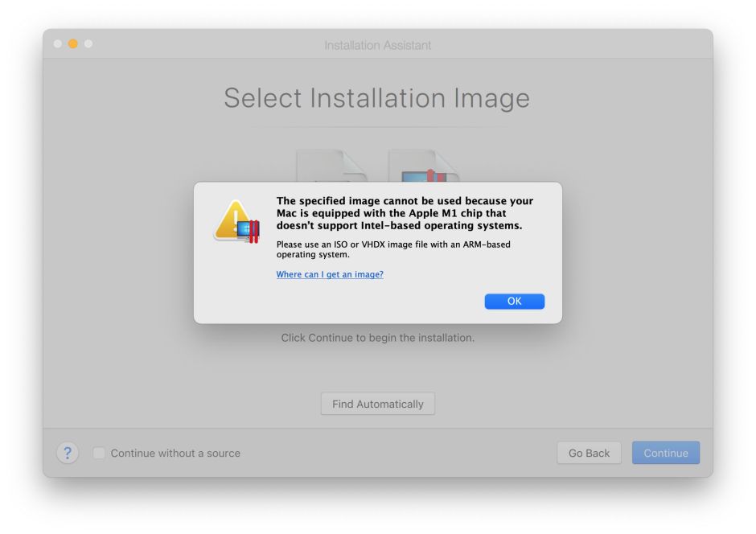
Task: Click the grayed-out close window button
Action: coord(58,43)
